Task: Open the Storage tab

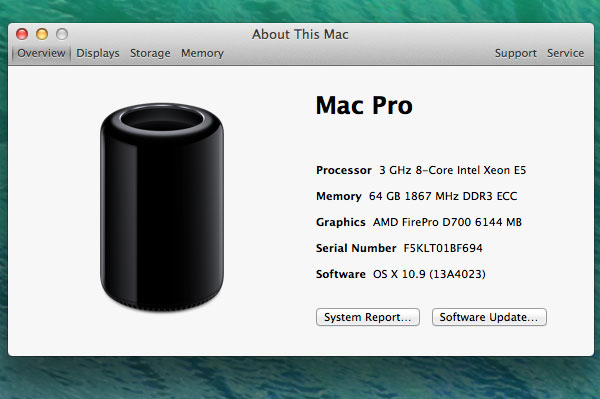Action: pyautogui.click(x=150, y=53)
